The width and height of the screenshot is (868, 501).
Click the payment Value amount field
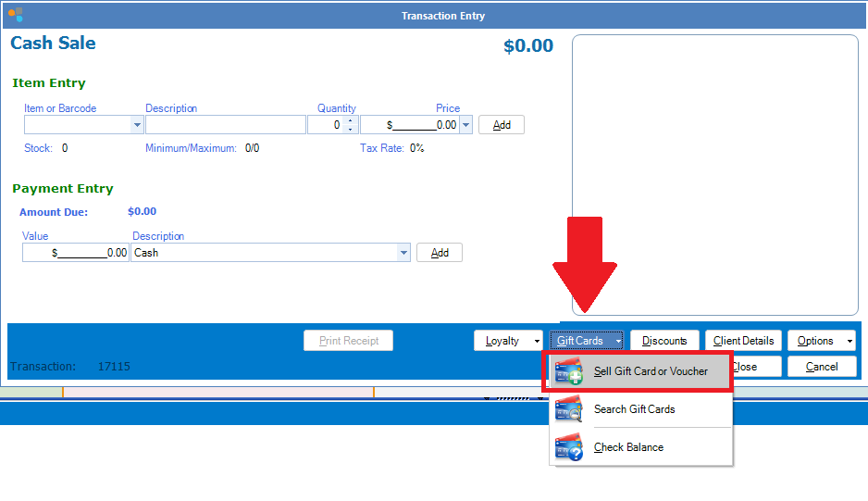(76, 253)
